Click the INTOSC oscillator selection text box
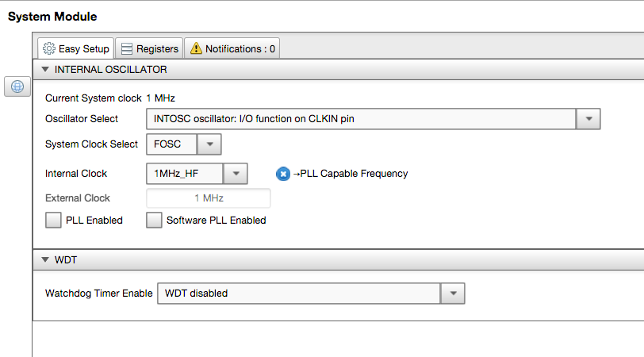 click(x=361, y=119)
